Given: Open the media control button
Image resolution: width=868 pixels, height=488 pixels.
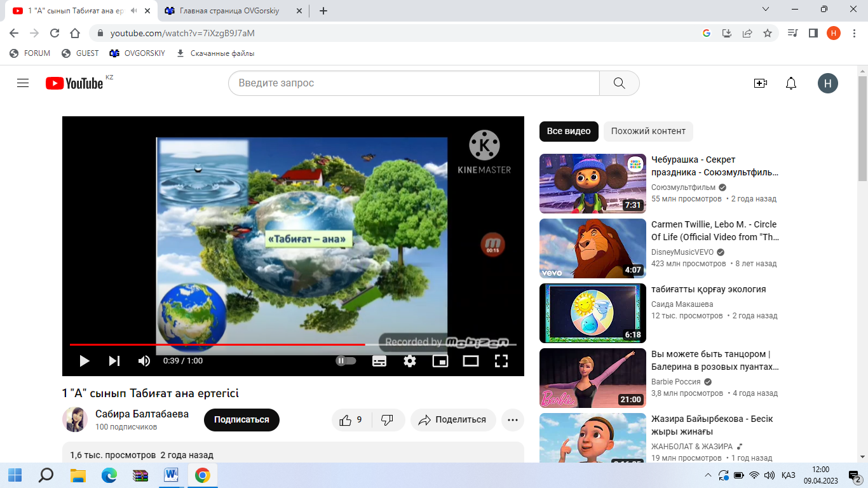Looking at the screenshot, I should 792,33.
